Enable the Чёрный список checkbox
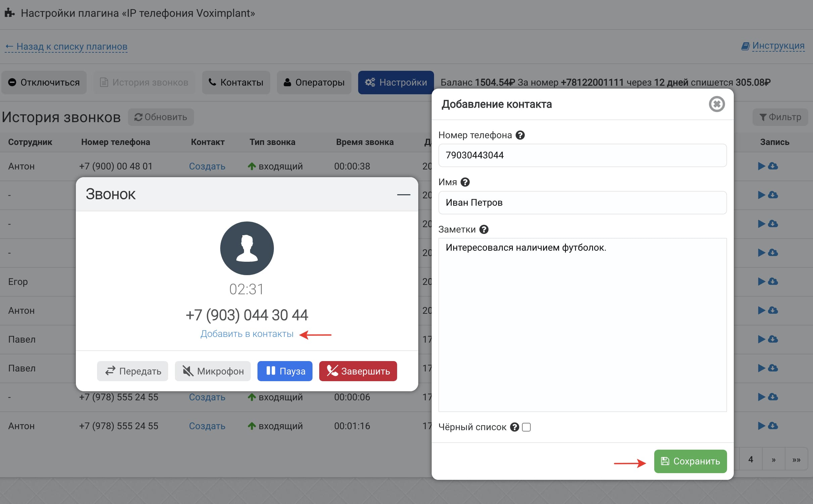Viewport: 813px width, 504px height. coord(526,427)
